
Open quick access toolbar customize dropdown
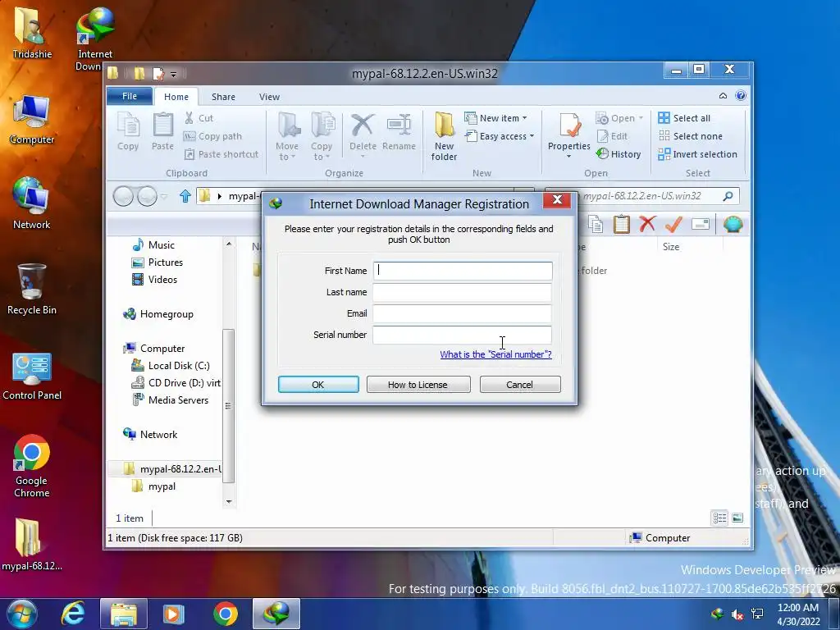[x=174, y=74]
